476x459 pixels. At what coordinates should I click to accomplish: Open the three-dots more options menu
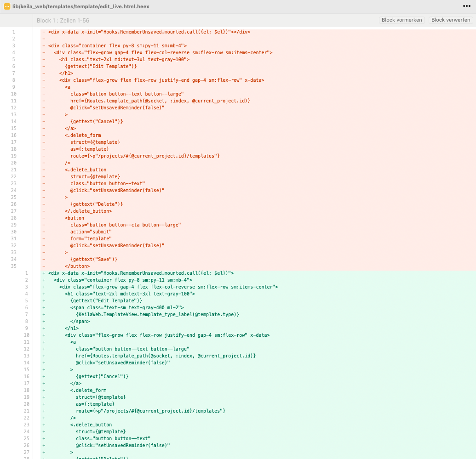[x=467, y=6]
